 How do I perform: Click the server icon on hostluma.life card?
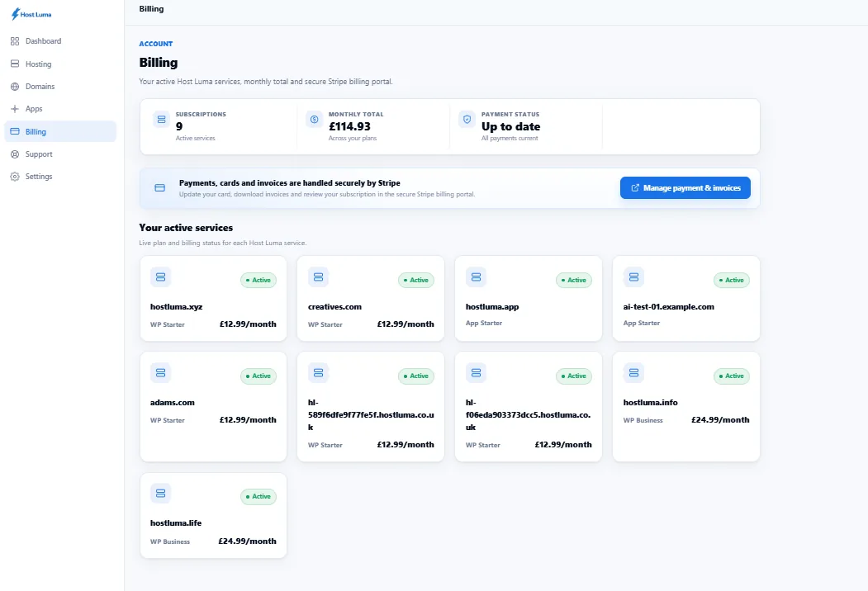[160, 493]
